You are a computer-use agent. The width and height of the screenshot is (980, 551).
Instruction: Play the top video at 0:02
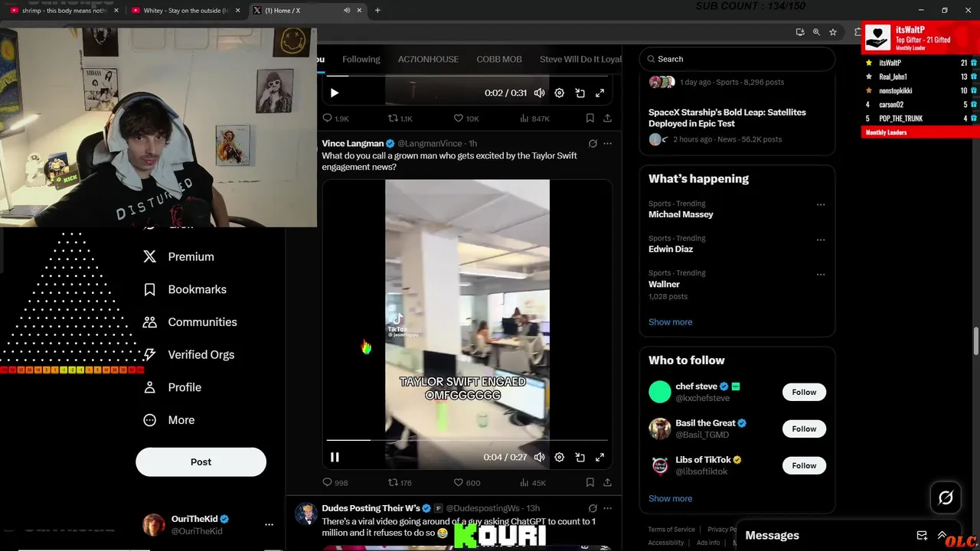point(335,93)
